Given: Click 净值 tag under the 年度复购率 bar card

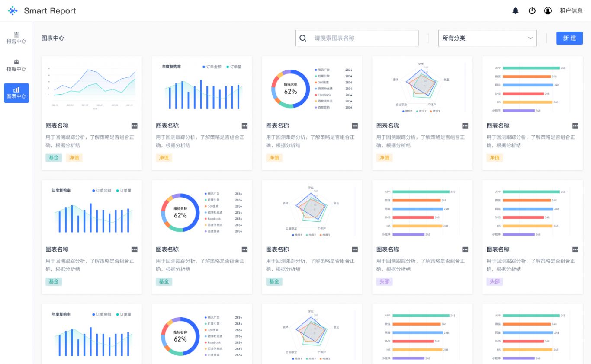Looking at the screenshot, I should tap(164, 158).
